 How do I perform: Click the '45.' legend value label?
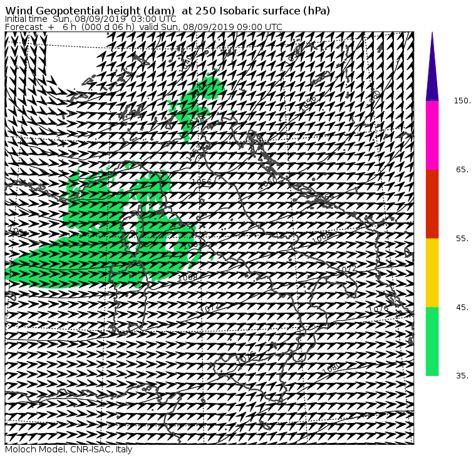click(462, 308)
